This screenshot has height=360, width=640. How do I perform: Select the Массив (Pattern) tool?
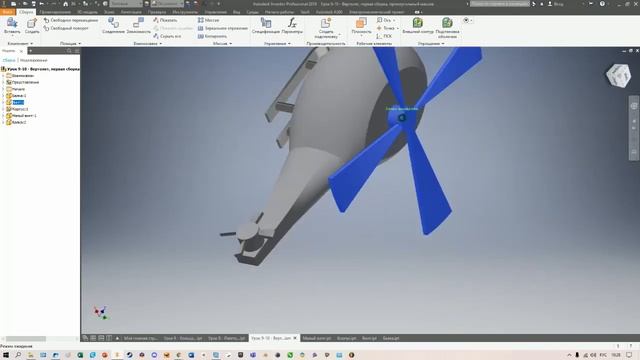click(x=209, y=20)
